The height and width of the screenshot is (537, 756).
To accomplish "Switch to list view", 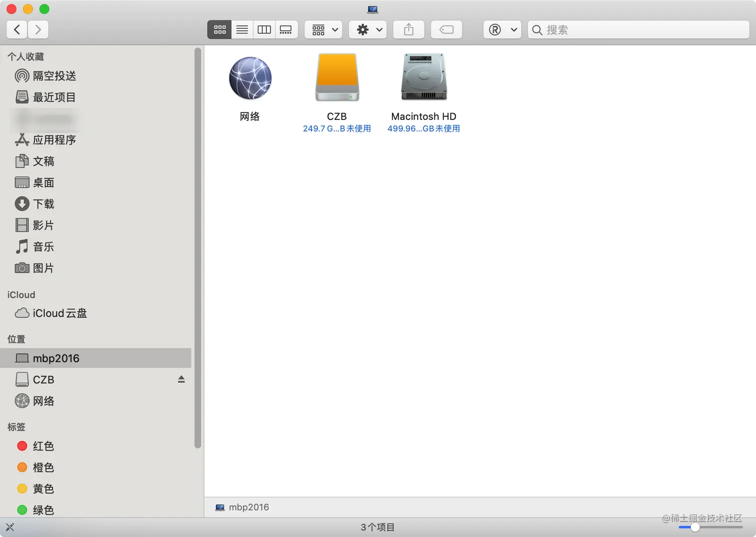I will point(242,29).
